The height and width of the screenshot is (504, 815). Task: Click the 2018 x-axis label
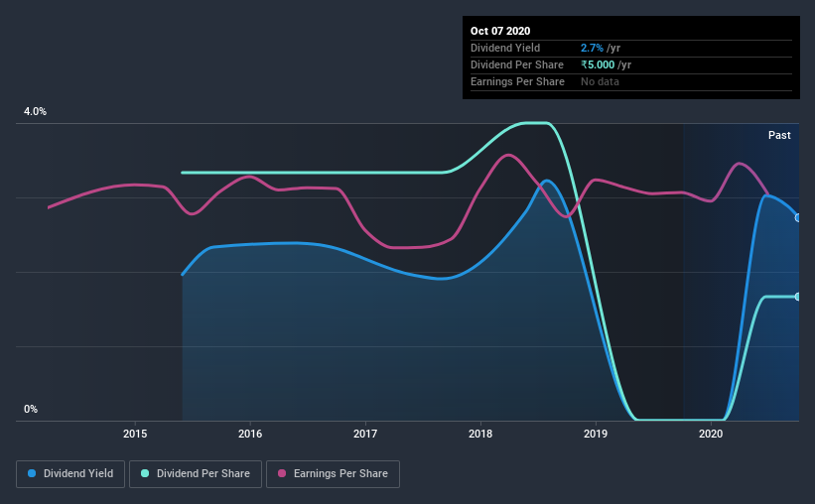(480, 434)
